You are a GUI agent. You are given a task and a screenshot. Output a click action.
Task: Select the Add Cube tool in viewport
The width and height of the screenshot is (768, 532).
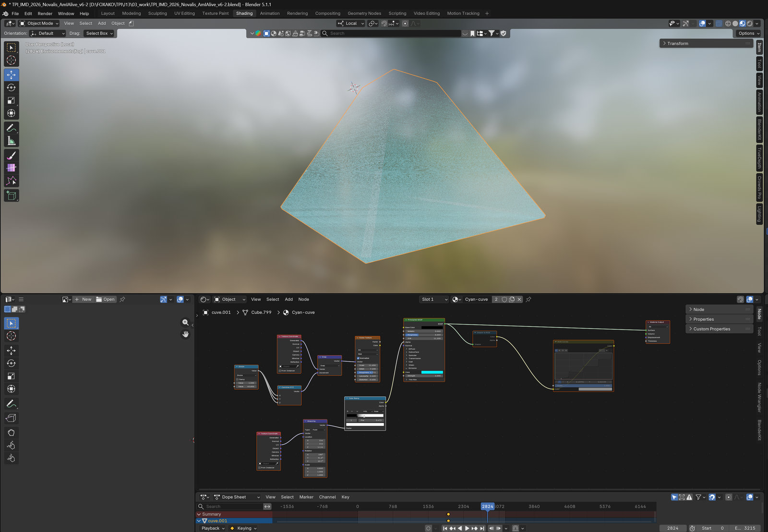click(x=12, y=195)
